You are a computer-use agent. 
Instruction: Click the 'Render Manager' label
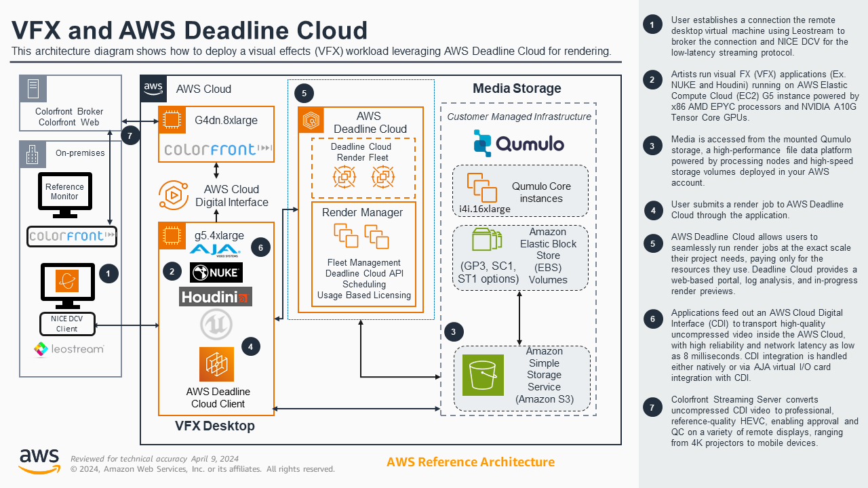362,212
